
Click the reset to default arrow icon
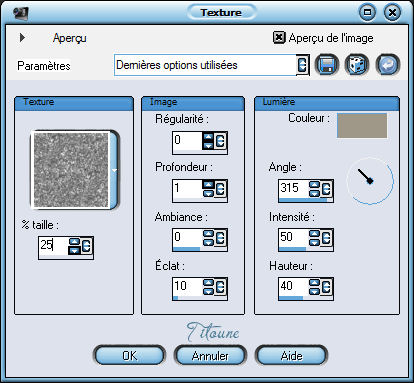point(387,64)
